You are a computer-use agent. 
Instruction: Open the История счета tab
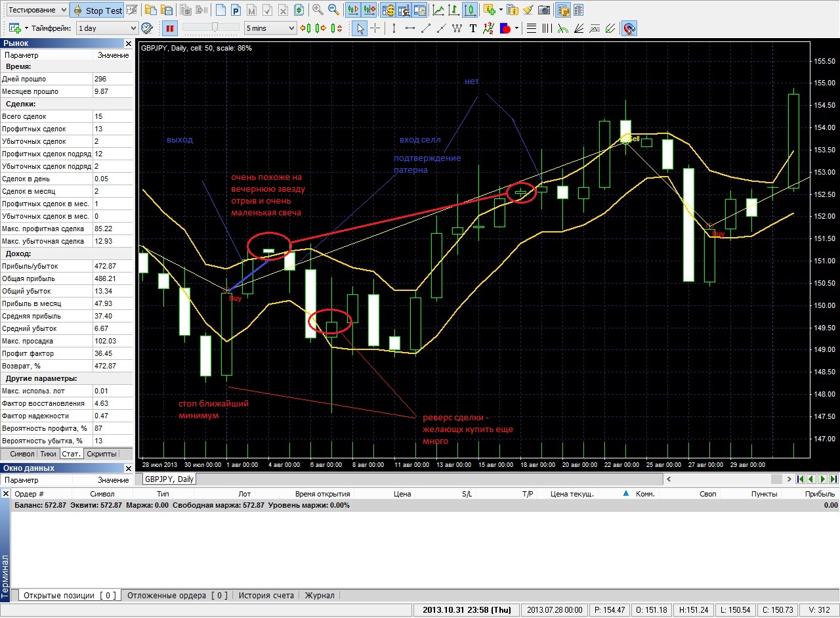click(x=266, y=595)
